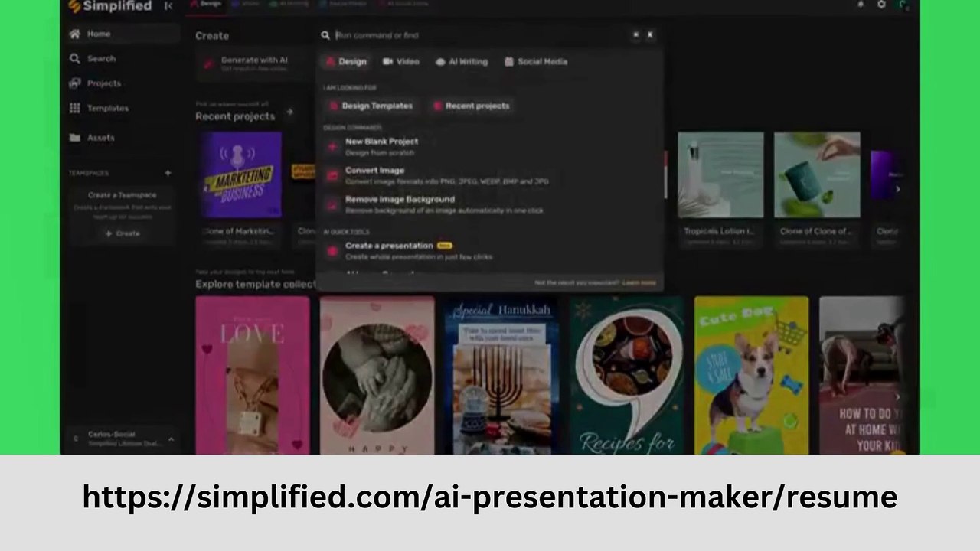Image resolution: width=980 pixels, height=551 pixels.
Task: Select Remove Image Background command
Action: (490, 204)
